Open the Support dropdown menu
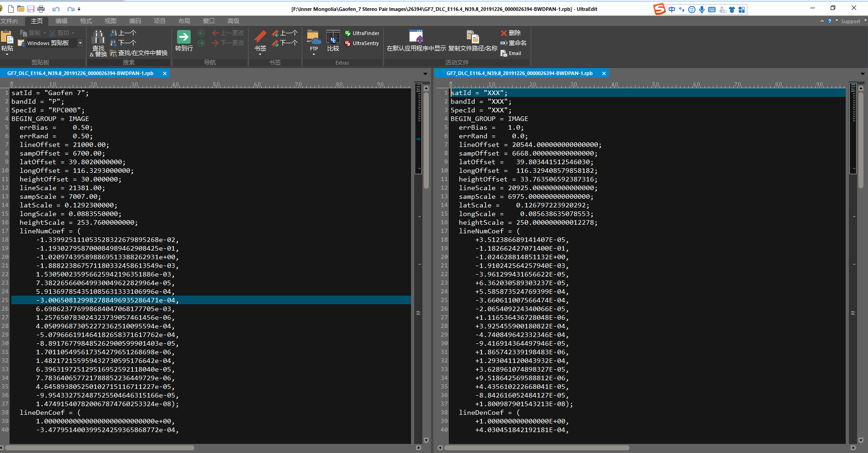The width and height of the screenshot is (868, 453). click(x=853, y=21)
